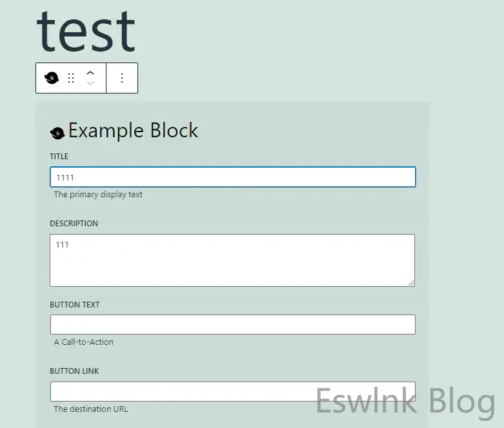Open the three-dot block options menu

click(x=122, y=78)
